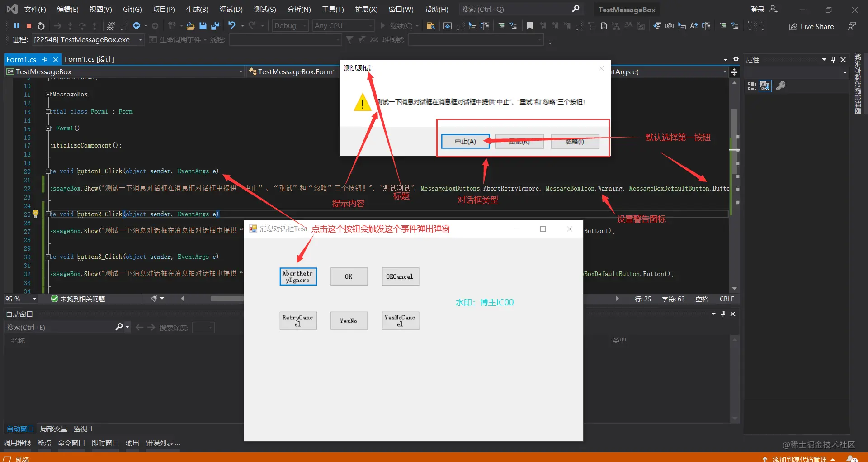Click the Save All toolbar icon

tap(215, 26)
